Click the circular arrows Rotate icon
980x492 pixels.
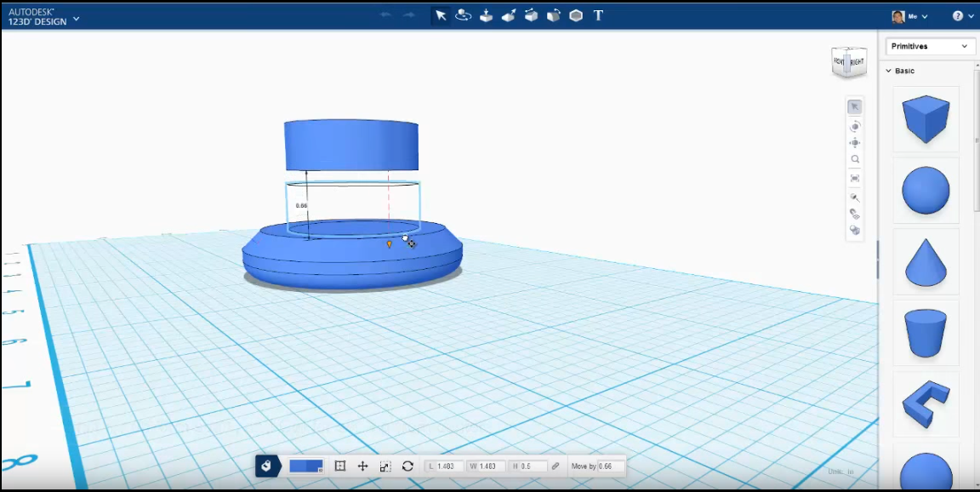pos(407,466)
